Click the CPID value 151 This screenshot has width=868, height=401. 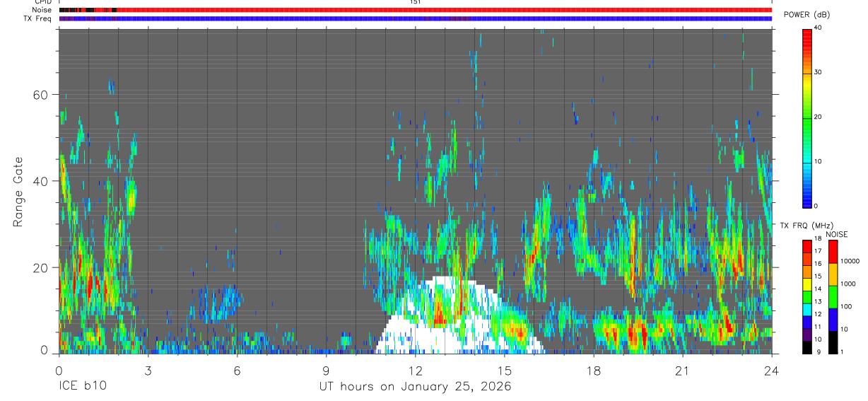tap(416, 2)
